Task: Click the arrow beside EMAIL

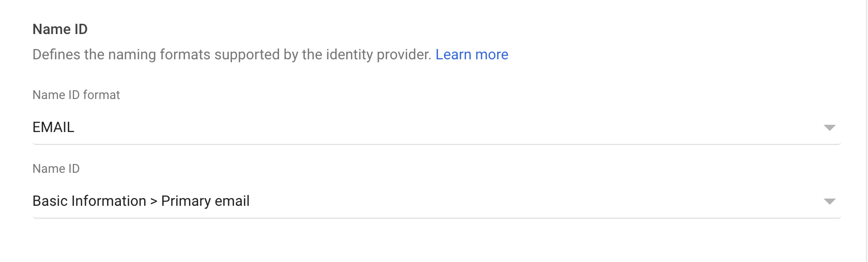Action: pyautogui.click(x=829, y=128)
